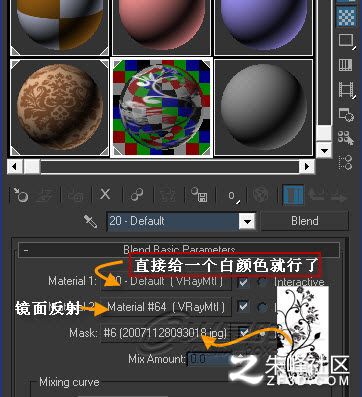
Task: Click the vertical scrollbar thumb of sample slots
Action: click(x=324, y=133)
